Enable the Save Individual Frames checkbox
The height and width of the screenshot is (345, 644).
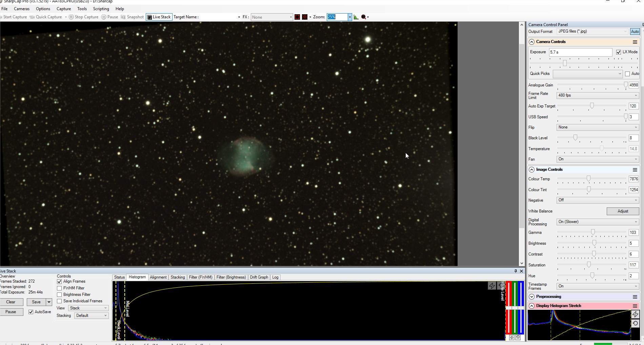[59, 301]
